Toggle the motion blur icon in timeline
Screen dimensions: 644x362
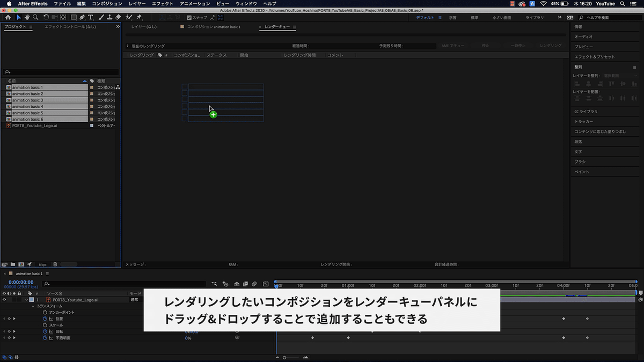pyautogui.click(x=255, y=284)
